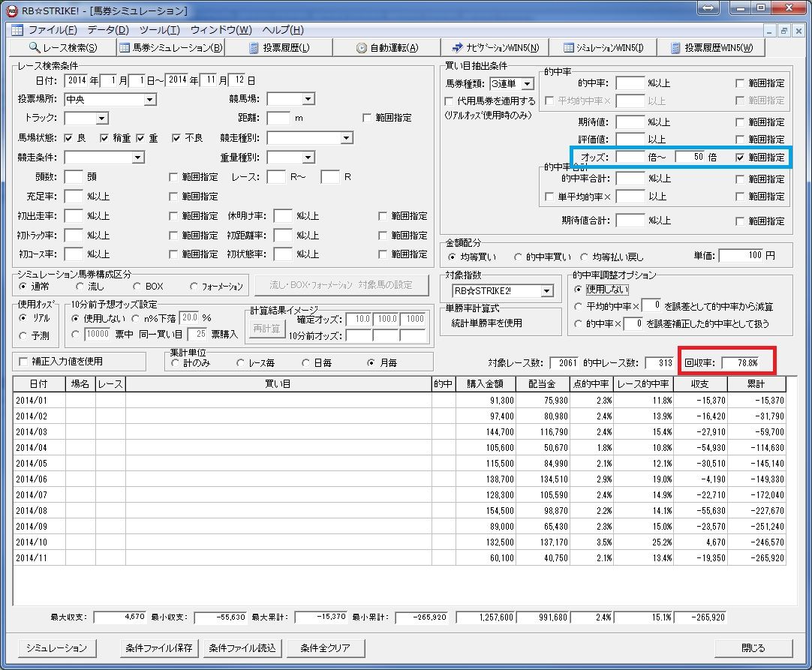The image size is (812, 670).
Task: Click the 的中率 %以上 input field
Action: [x=630, y=83]
